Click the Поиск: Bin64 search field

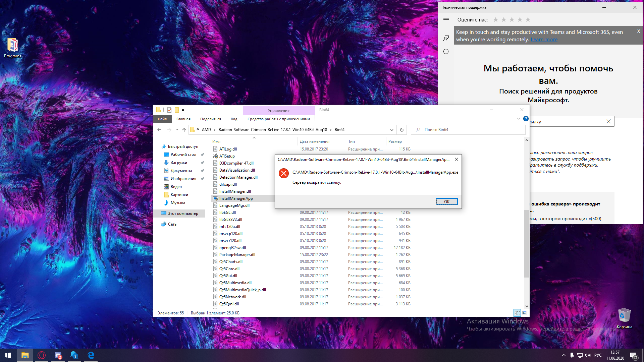click(468, 130)
